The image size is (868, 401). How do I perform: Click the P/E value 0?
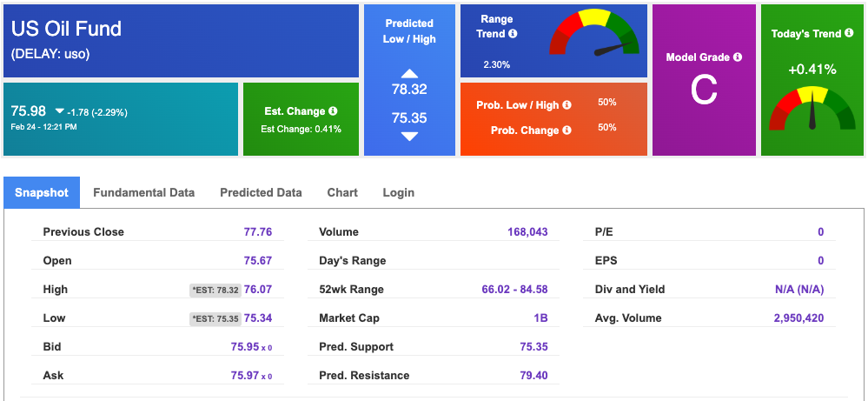coord(821,232)
